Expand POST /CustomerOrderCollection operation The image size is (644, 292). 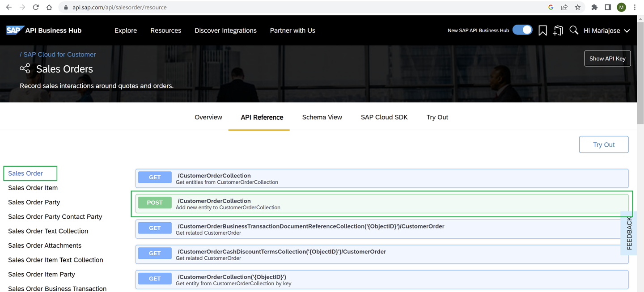tap(382, 204)
